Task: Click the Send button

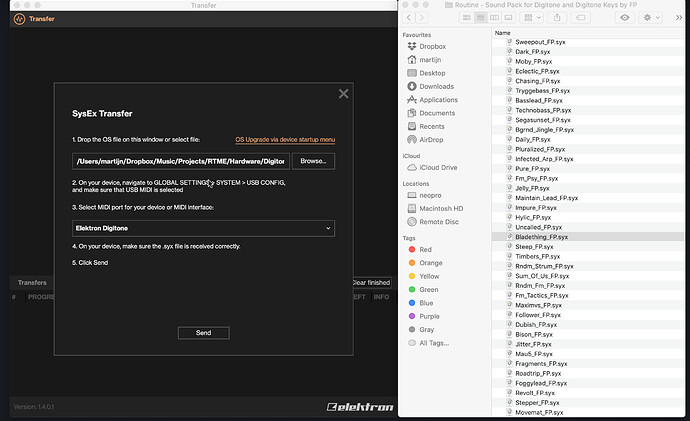Action: tap(203, 333)
